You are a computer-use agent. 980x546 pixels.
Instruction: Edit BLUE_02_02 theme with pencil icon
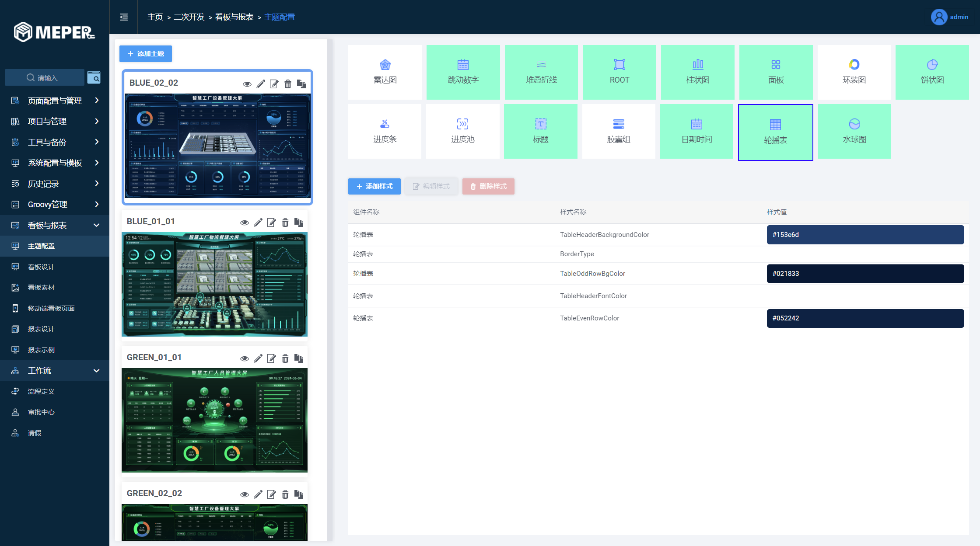(261, 83)
